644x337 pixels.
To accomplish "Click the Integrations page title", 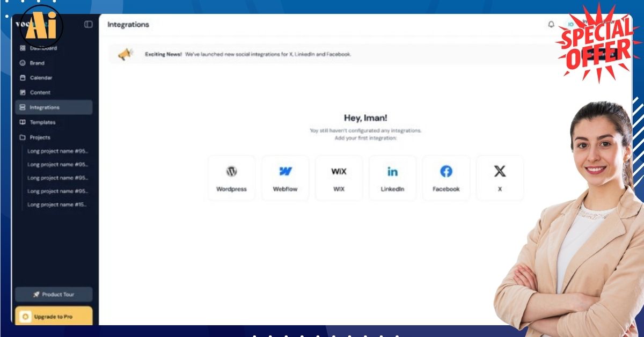I will (x=128, y=25).
